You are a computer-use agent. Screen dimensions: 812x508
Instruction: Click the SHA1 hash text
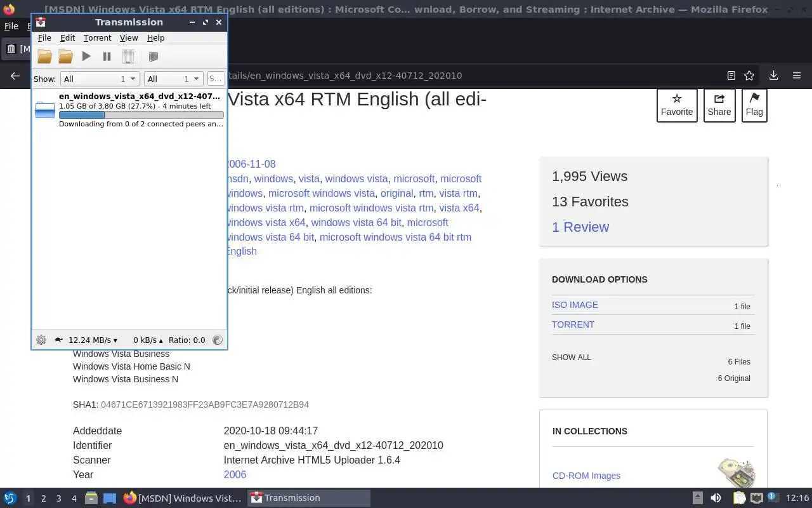tap(205, 404)
